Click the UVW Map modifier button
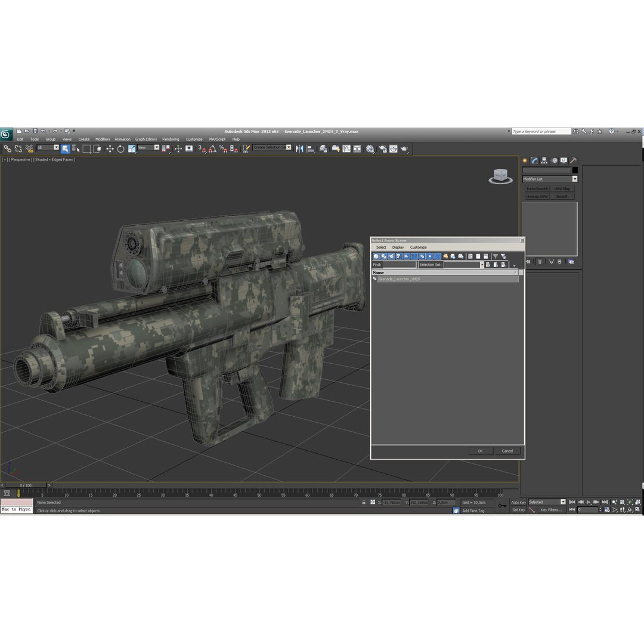This screenshot has height=644, width=644. click(562, 189)
